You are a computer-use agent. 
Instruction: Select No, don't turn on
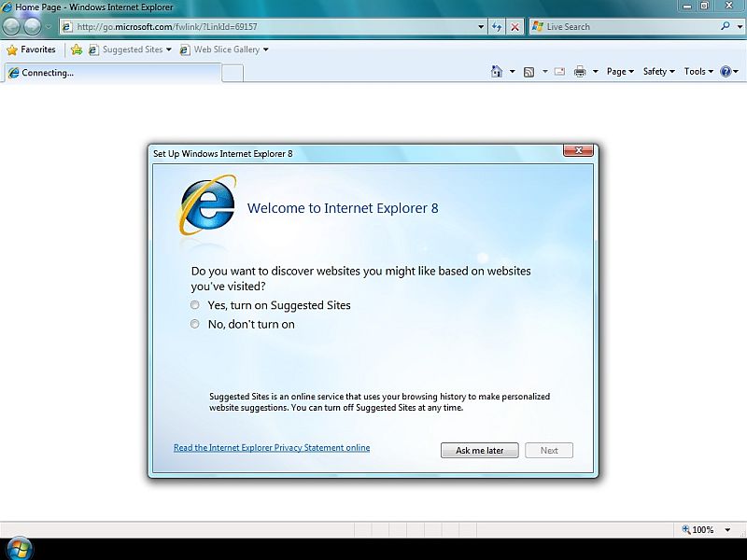243,324
